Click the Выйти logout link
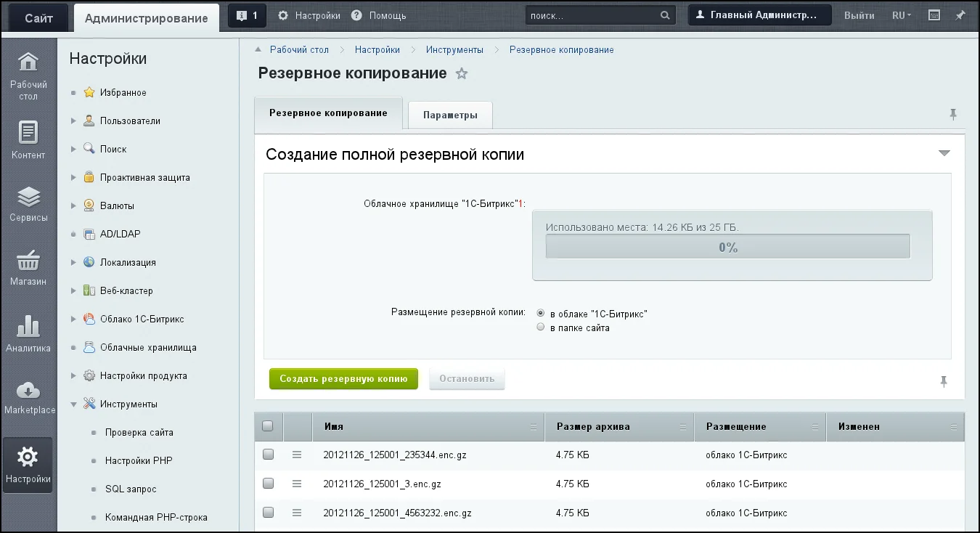This screenshot has width=980, height=533. pyautogui.click(x=859, y=15)
